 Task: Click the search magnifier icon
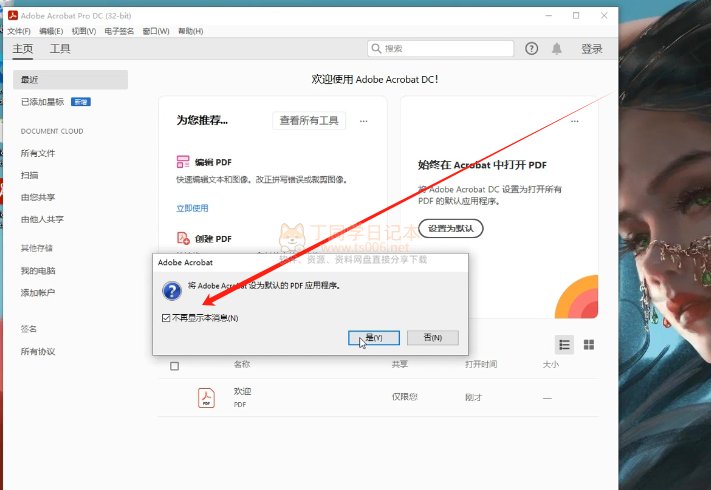(x=376, y=48)
